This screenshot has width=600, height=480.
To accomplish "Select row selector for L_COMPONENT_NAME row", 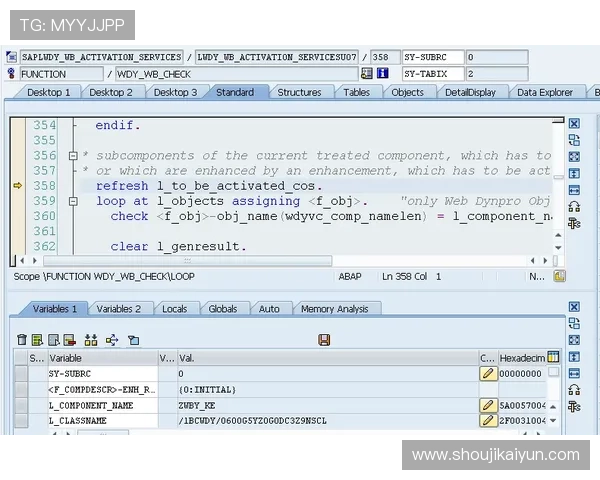I will pos(21,405).
